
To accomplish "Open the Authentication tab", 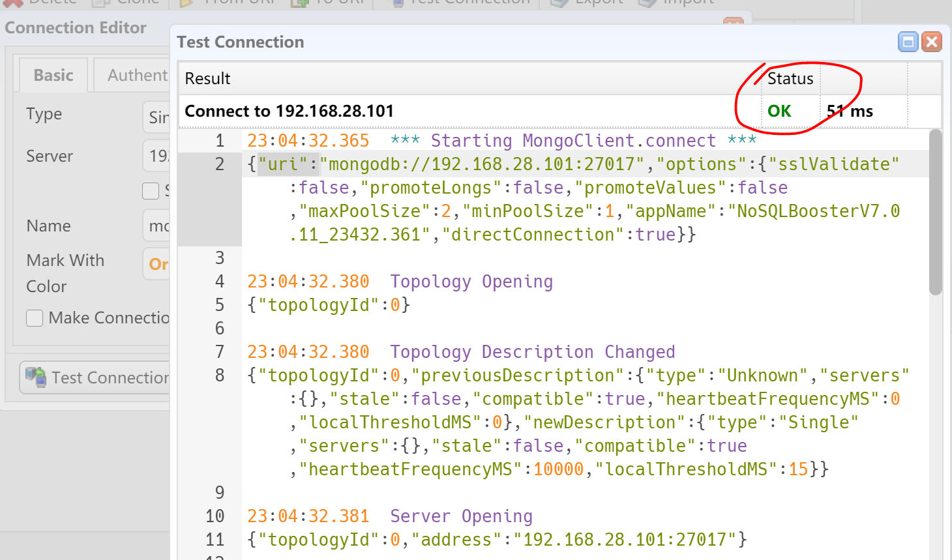I will [133, 76].
